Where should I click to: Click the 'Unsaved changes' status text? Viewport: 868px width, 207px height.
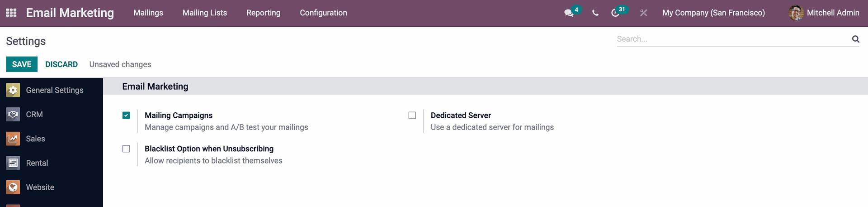point(120,64)
